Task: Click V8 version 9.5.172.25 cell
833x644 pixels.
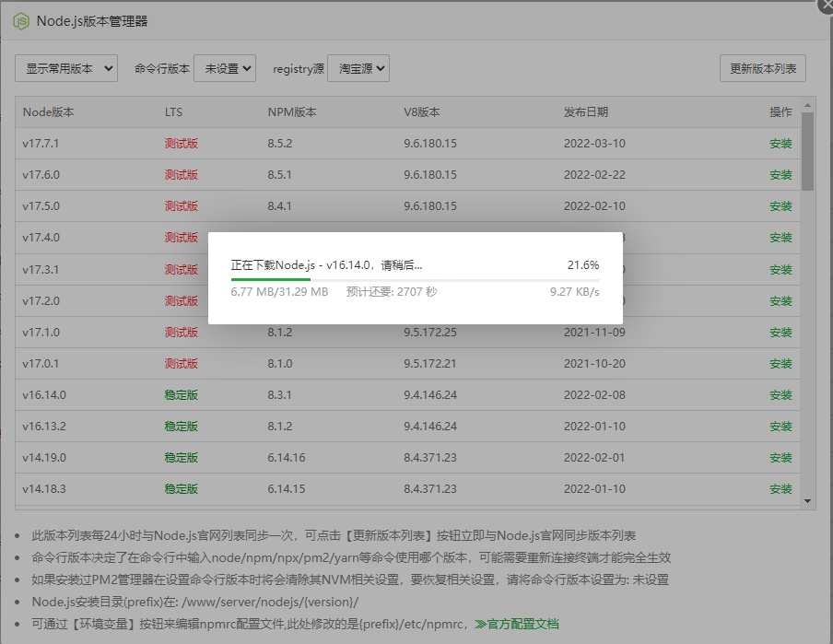Action: (x=430, y=332)
